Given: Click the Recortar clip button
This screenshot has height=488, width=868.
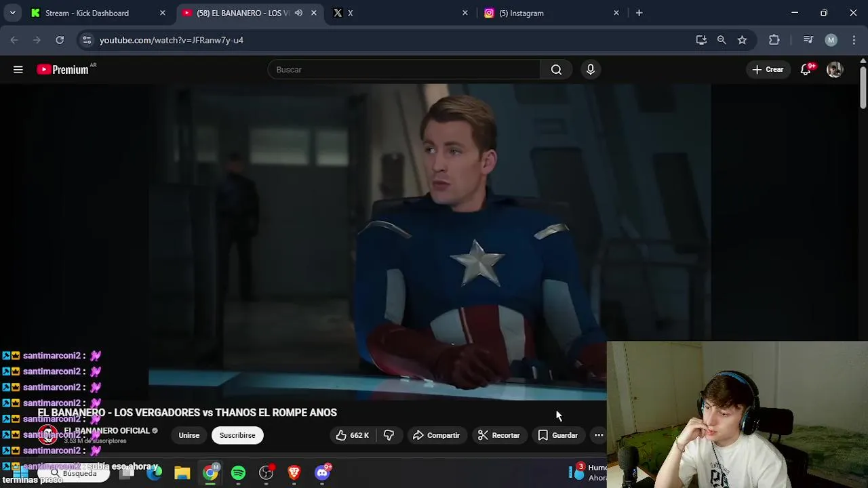Looking at the screenshot, I should click(498, 435).
